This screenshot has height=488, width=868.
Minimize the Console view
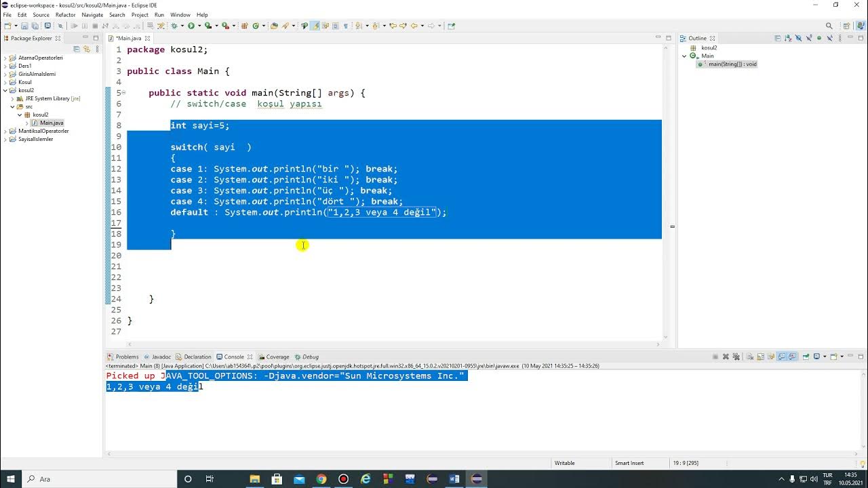(x=850, y=356)
